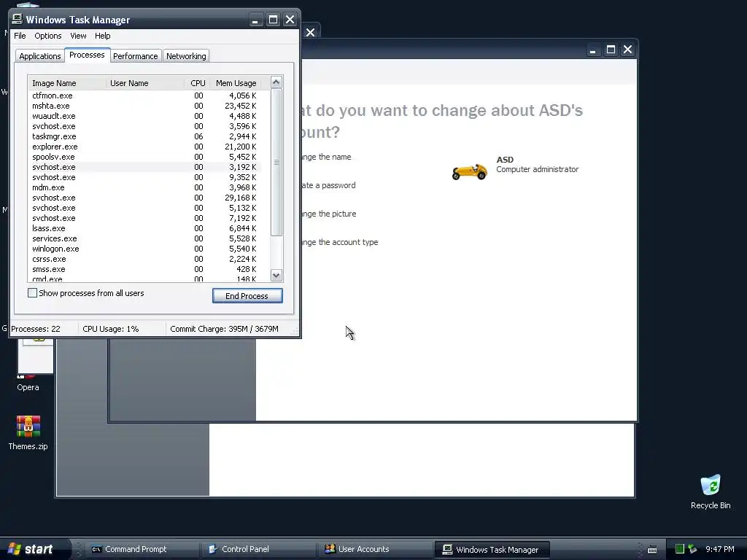Sort by Image Name column header
The height and width of the screenshot is (560, 747).
point(67,83)
